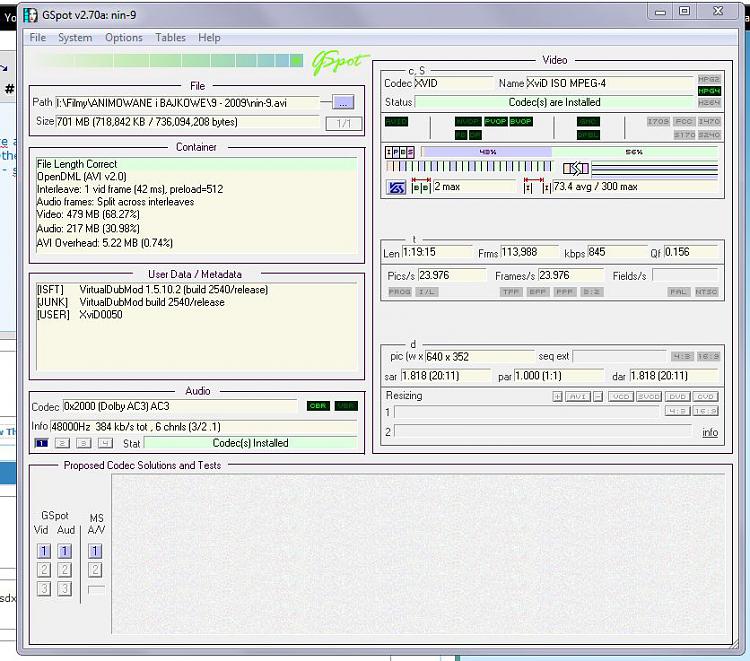Click the blue frame analysis icon

(396, 187)
